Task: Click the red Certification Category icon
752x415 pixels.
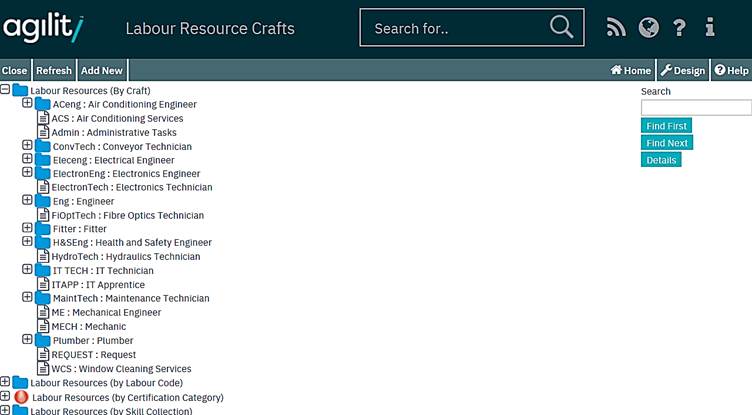Action: pyautogui.click(x=20, y=397)
